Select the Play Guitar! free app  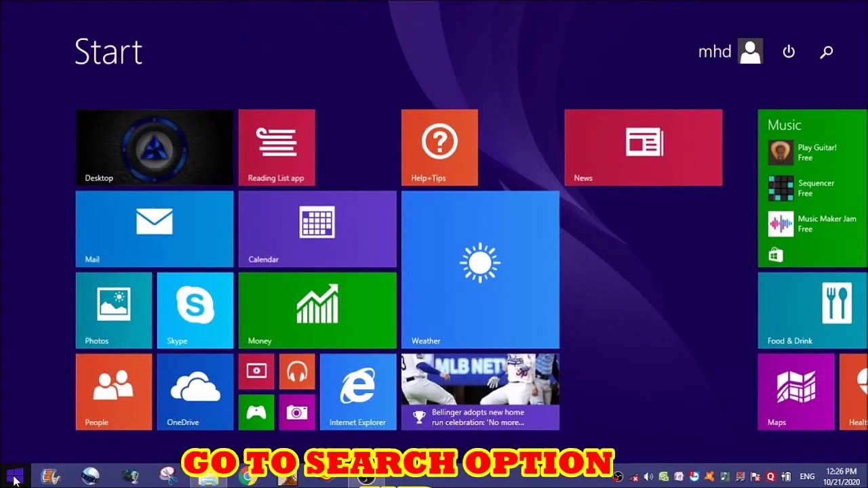(804, 152)
